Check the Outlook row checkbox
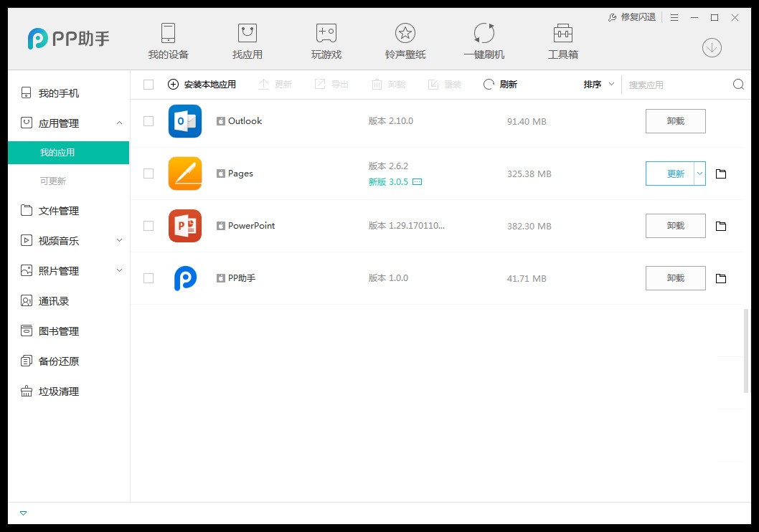The height and width of the screenshot is (532, 759). click(148, 121)
